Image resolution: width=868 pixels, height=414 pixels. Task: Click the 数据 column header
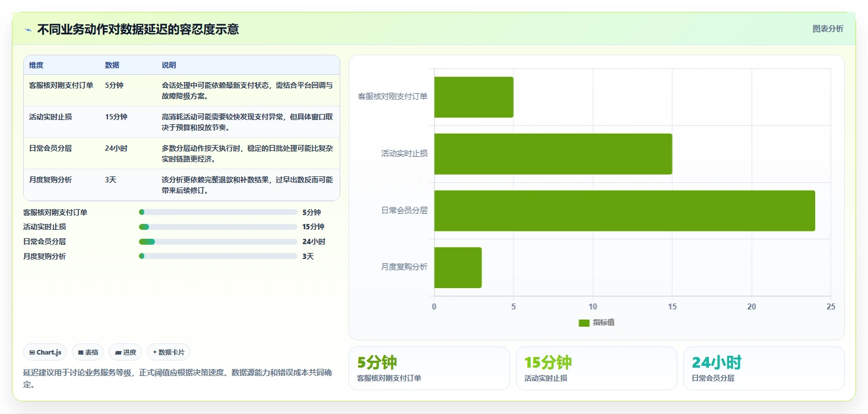click(x=112, y=65)
